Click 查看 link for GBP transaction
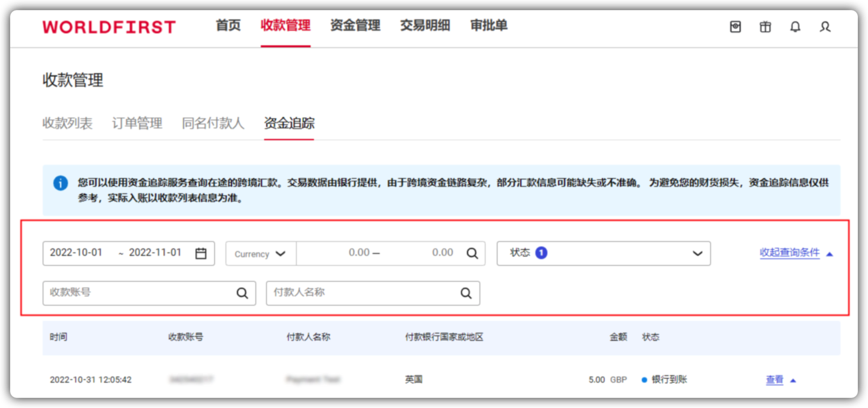Image resolution: width=868 pixels, height=408 pixels. (774, 380)
